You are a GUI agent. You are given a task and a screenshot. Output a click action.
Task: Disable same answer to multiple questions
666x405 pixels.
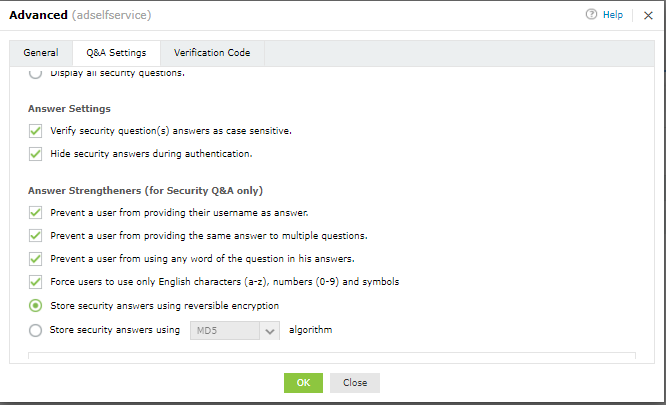pos(36,236)
